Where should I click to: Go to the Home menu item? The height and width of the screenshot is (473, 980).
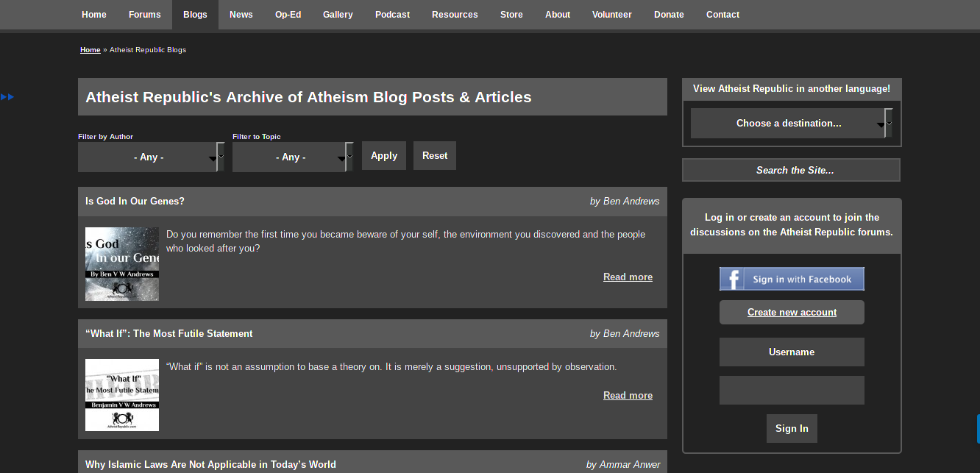click(94, 15)
